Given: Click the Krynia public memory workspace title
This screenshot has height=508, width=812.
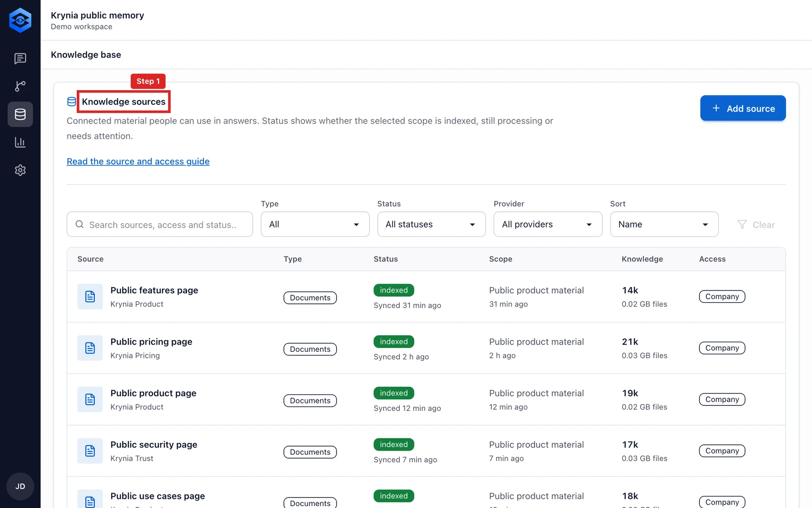Looking at the screenshot, I should (x=97, y=15).
